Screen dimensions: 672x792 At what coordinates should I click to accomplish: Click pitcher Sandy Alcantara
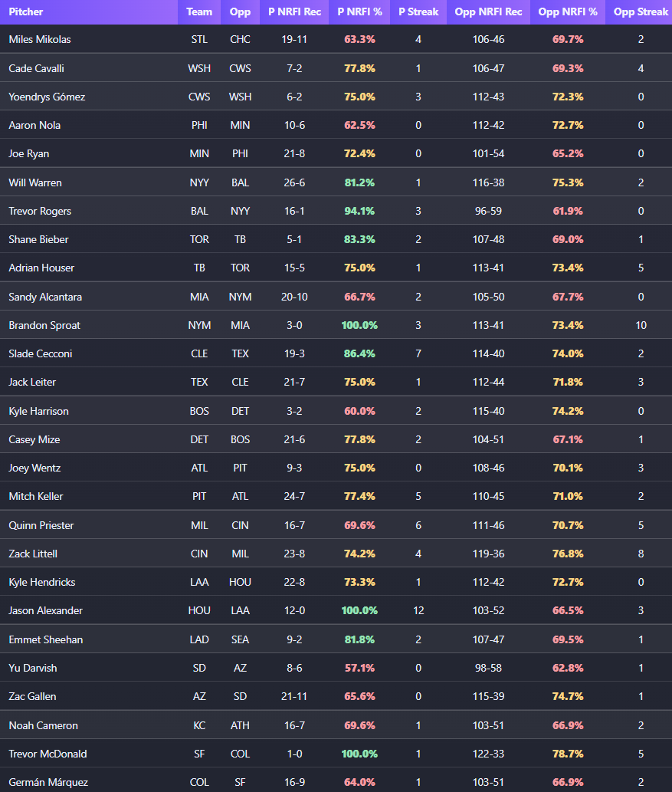[x=45, y=297]
